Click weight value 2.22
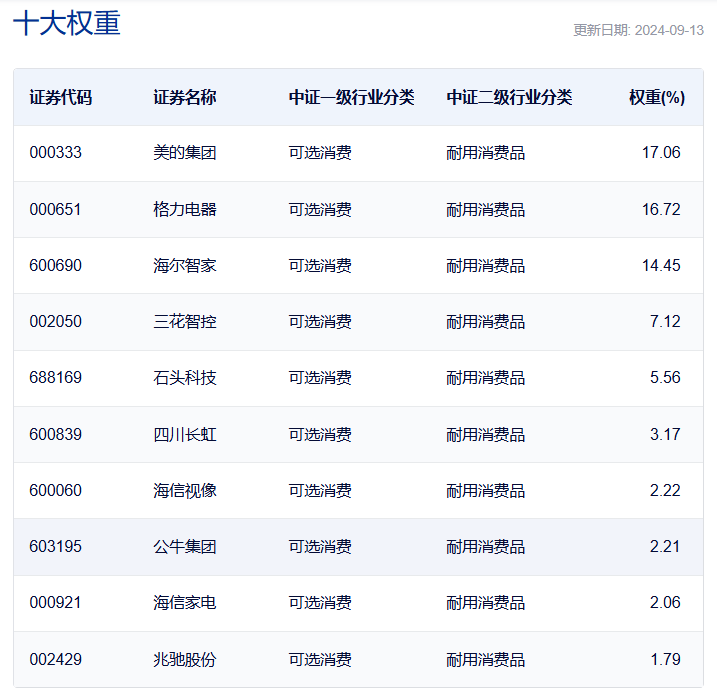 point(665,490)
